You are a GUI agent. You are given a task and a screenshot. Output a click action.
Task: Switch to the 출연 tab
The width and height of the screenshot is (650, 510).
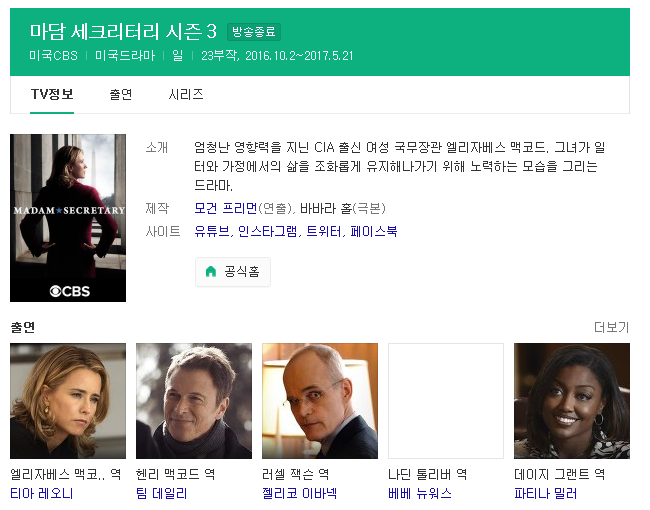121,95
